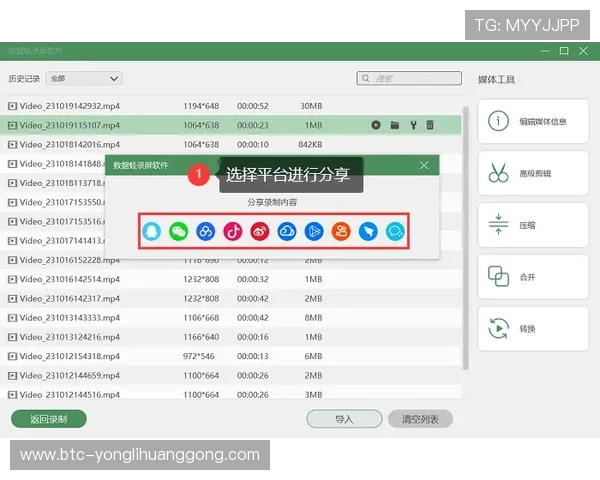
Task: Share recording to QQ
Action: [152, 231]
